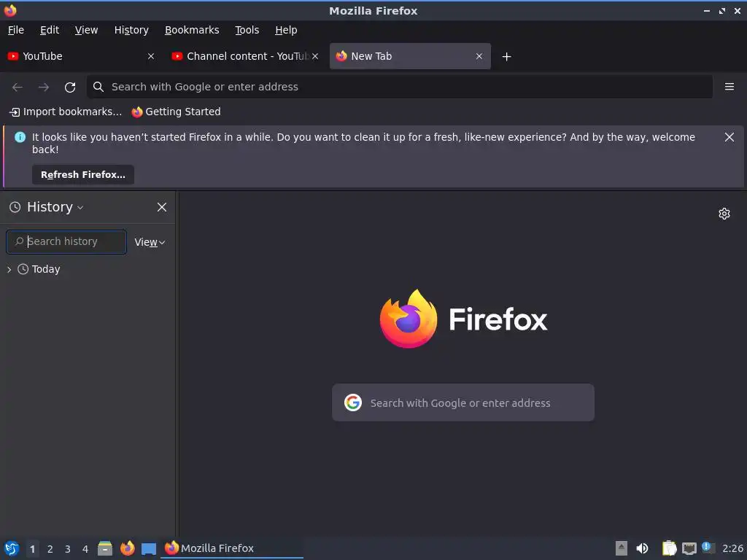Click the removable media eject tray icon
Viewport: 747px width, 560px height.
[622, 548]
